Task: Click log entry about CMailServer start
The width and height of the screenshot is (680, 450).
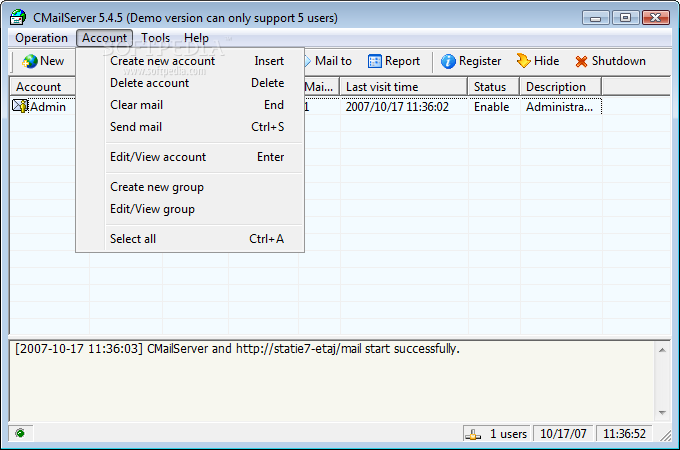Action: tap(237, 349)
